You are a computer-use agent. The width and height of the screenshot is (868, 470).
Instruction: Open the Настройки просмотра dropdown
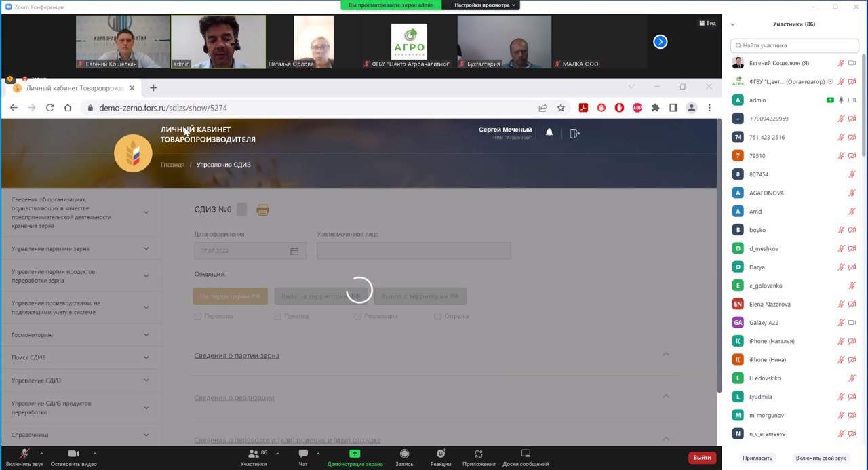point(485,5)
